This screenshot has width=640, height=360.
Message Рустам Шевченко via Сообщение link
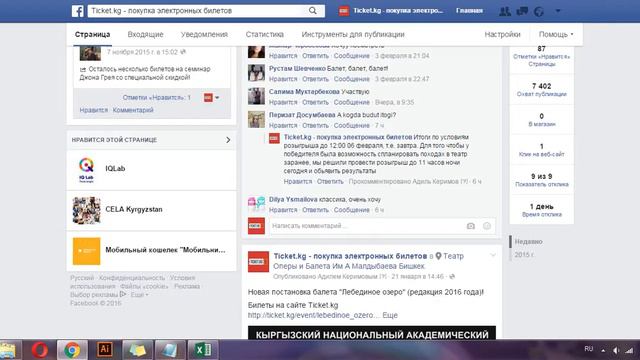pyautogui.click(x=351, y=79)
